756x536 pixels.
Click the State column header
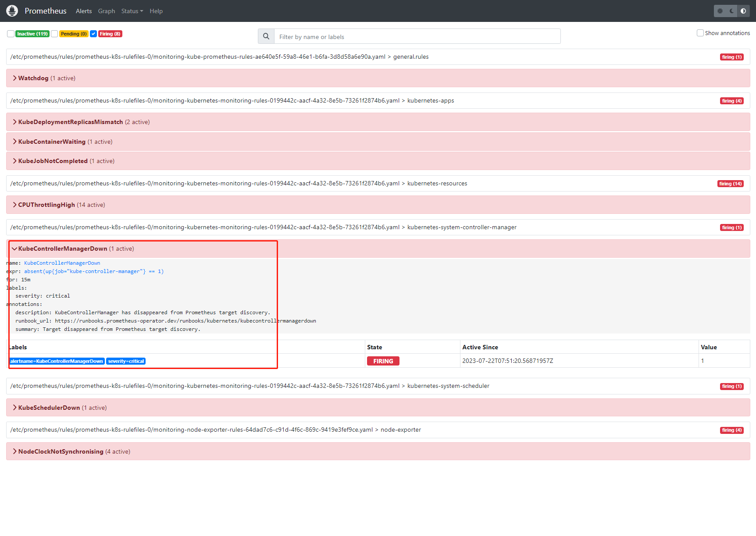click(x=374, y=347)
